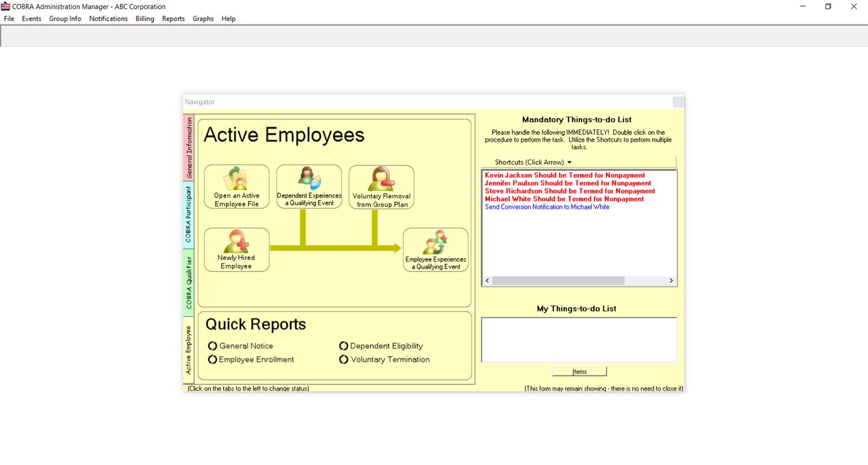Open the Group Info menu
Viewport: 868px width, 465px height.
65,18
